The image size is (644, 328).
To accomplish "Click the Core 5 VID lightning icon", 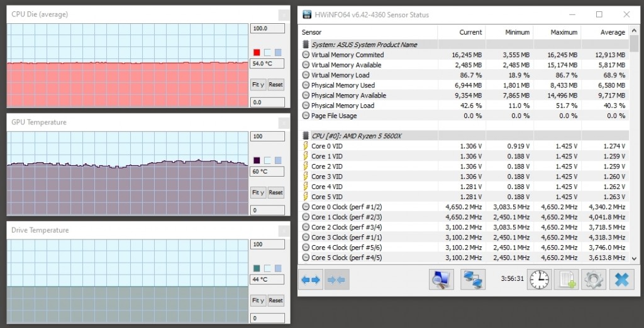I will pyautogui.click(x=305, y=197).
